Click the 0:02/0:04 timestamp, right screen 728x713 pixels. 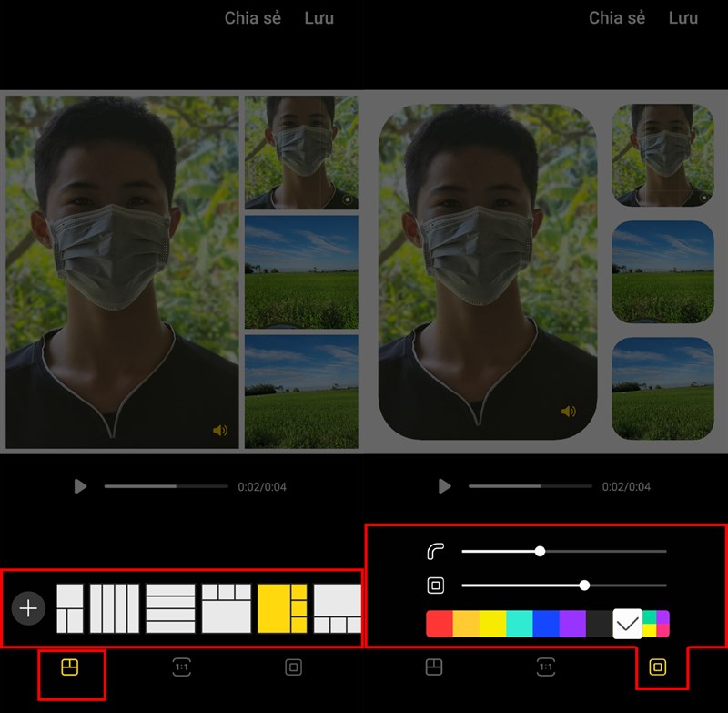tap(626, 487)
